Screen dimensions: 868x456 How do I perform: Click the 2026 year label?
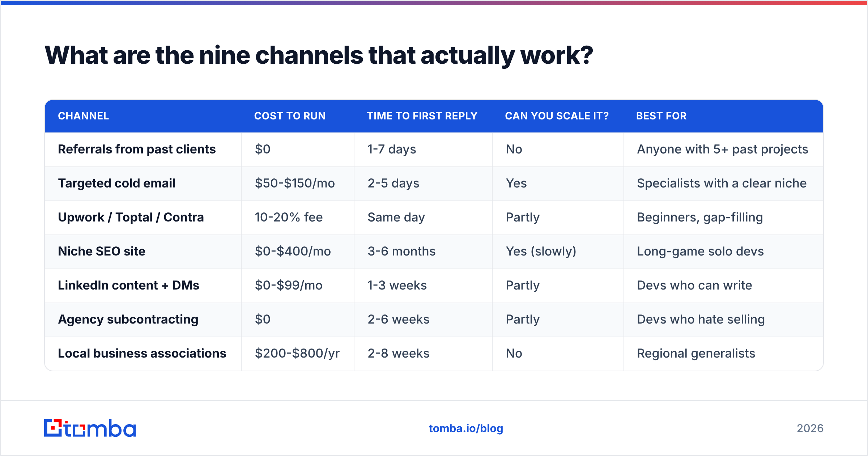[x=810, y=428]
